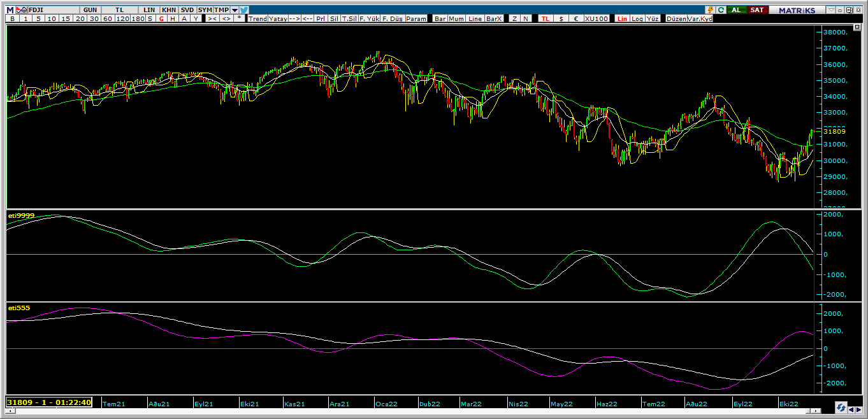The width and height of the screenshot is (868, 419).
Task: Click the Param parameters button
Action: pyautogui.click(x=416, y=19)
